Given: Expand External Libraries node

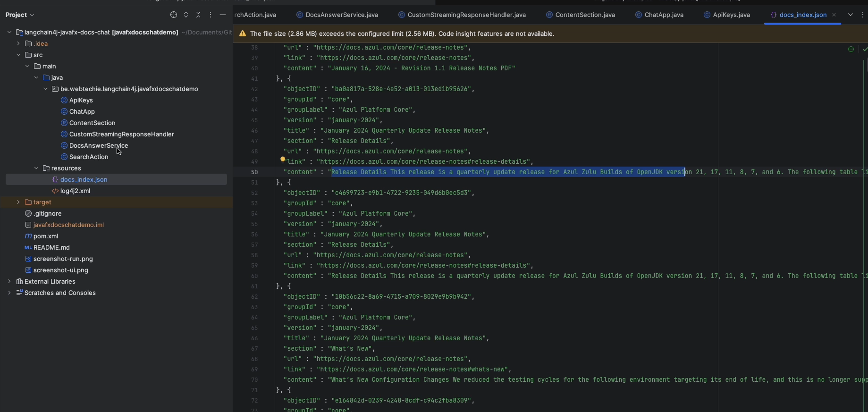Looking at the screenshot, I should coord(9,281).
